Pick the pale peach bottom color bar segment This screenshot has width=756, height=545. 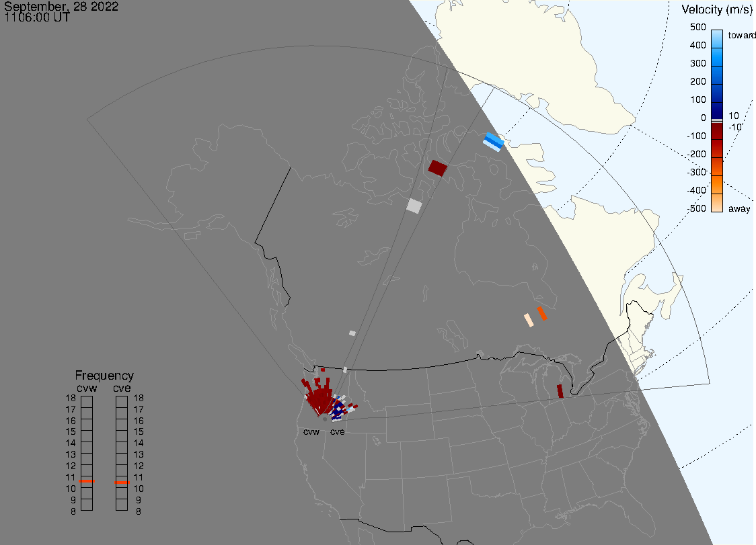pyautogui.click(x=717, y=203)
